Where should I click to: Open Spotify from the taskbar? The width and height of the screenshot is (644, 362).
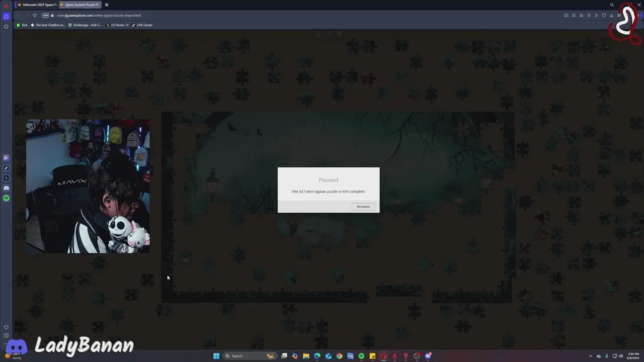(361, 356)
